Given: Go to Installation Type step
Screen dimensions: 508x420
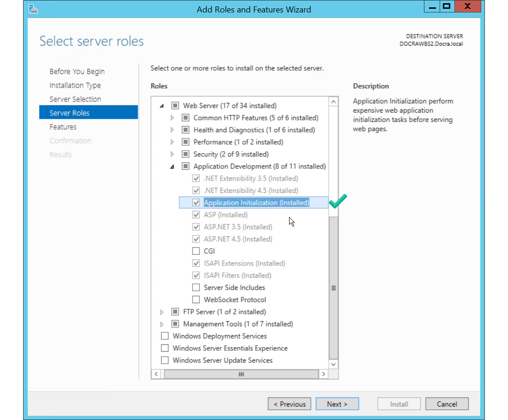Looking at the screenshot, I should (x=75, y=85).
